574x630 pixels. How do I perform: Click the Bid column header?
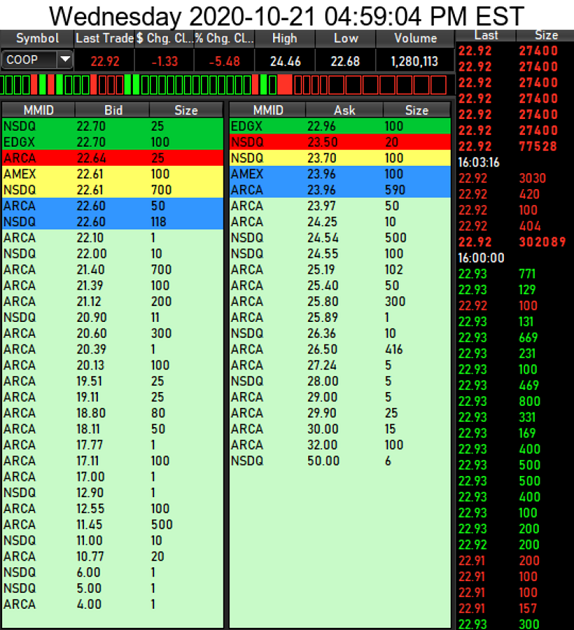pos(113,110)
